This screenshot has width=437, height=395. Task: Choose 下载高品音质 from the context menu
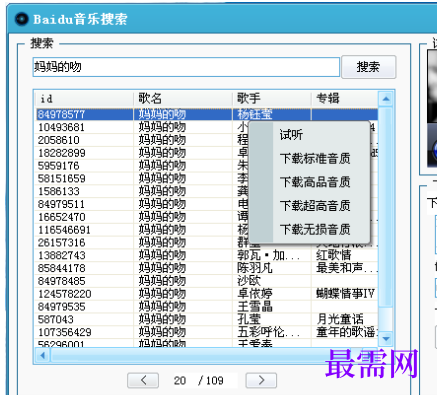pos(315,182)
